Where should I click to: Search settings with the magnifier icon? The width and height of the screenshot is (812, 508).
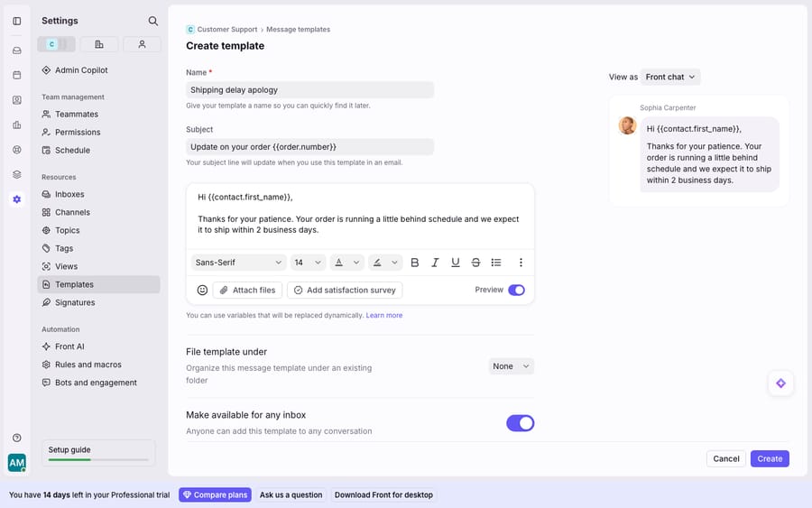tap(152, 21)
